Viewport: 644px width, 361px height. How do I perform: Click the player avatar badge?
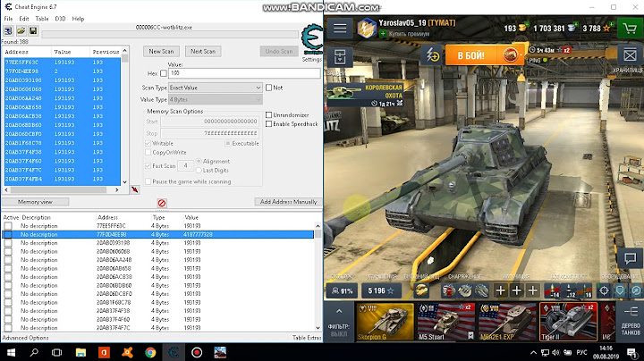(367, 29)
